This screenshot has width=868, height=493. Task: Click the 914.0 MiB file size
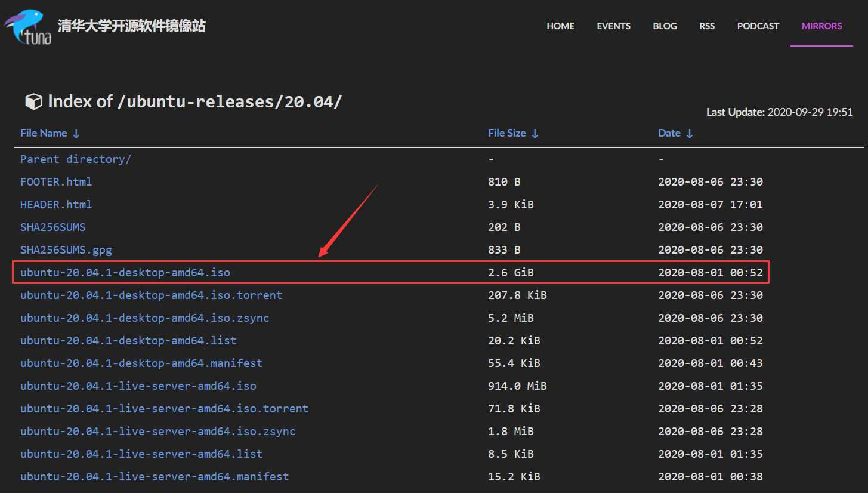tap(517, 386)
